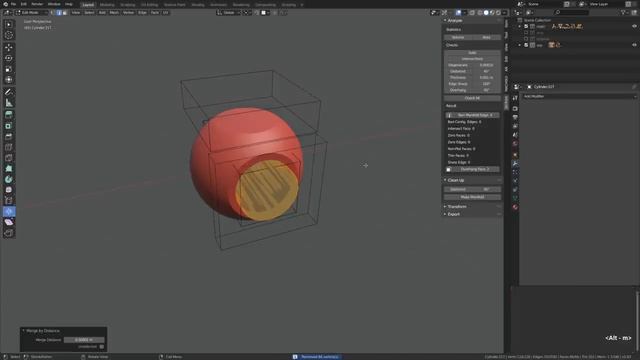Image resolution: width=640 pixels, height=360 pixels.
Task: Select the Move tool
Action: (x=9, y=48)
